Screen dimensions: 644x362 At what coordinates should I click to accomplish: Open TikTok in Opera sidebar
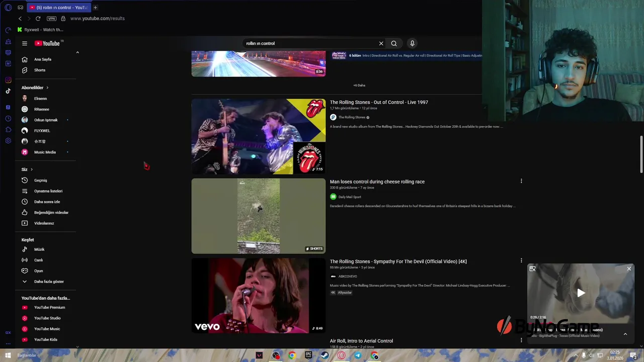[x=8, y=91]
